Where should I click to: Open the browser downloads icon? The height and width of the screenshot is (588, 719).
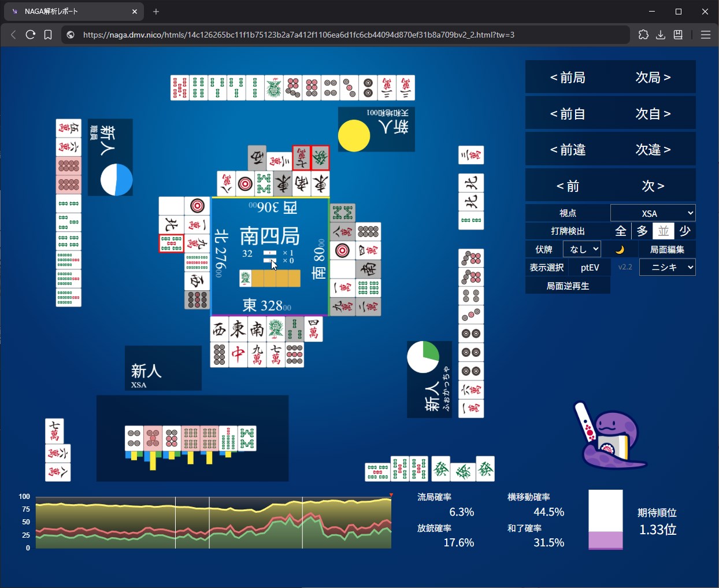point(661,35)
